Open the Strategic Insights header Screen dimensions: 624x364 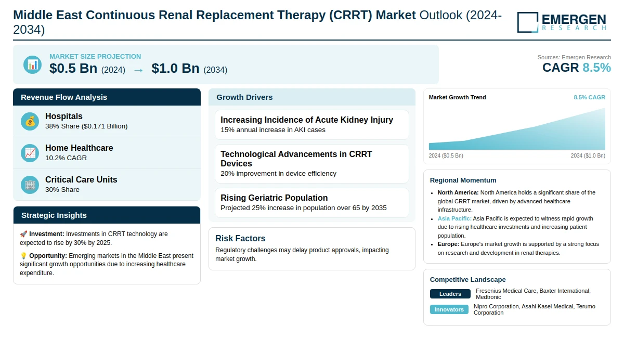107,215
